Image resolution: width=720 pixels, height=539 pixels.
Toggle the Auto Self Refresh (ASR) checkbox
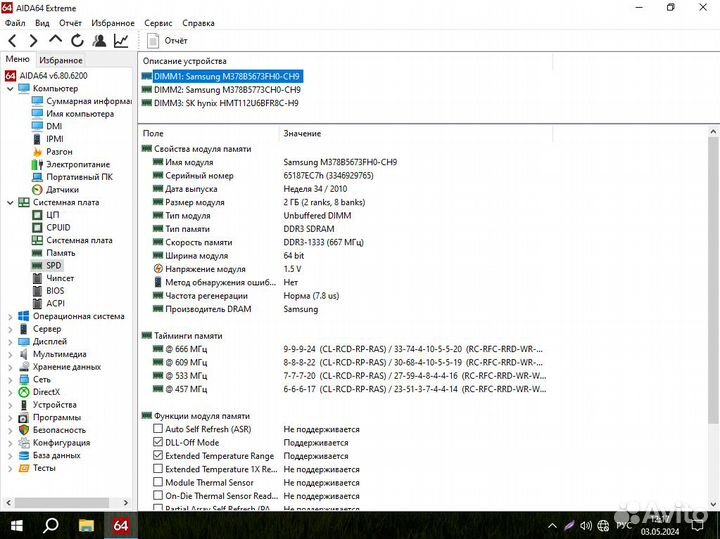coord(158,429)
